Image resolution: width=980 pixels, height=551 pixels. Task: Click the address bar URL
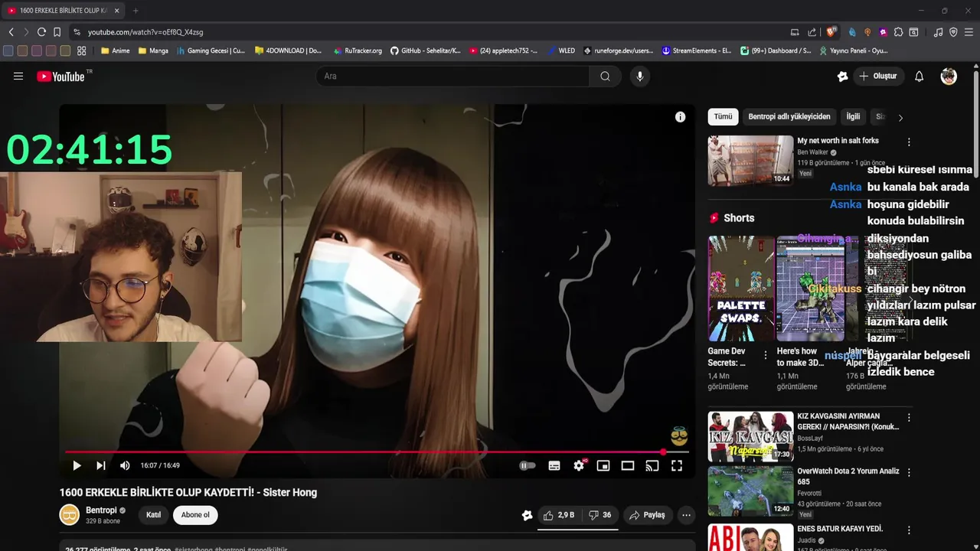pos(145,32)
